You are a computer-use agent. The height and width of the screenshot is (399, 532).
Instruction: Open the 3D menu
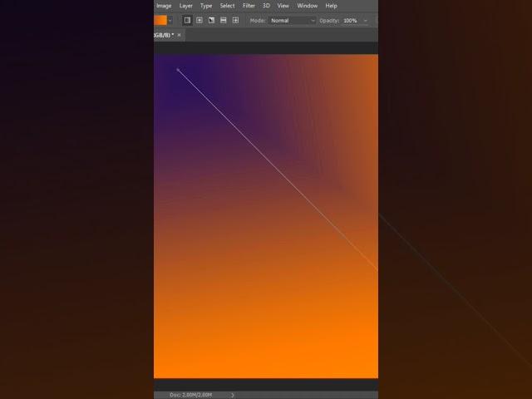click(x=266, y=6)
